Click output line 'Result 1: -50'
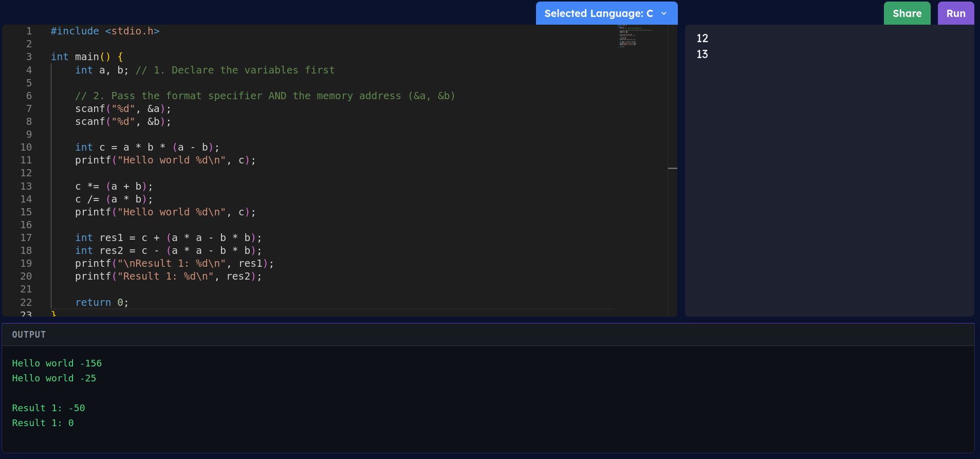 click(x=48, y=408)
